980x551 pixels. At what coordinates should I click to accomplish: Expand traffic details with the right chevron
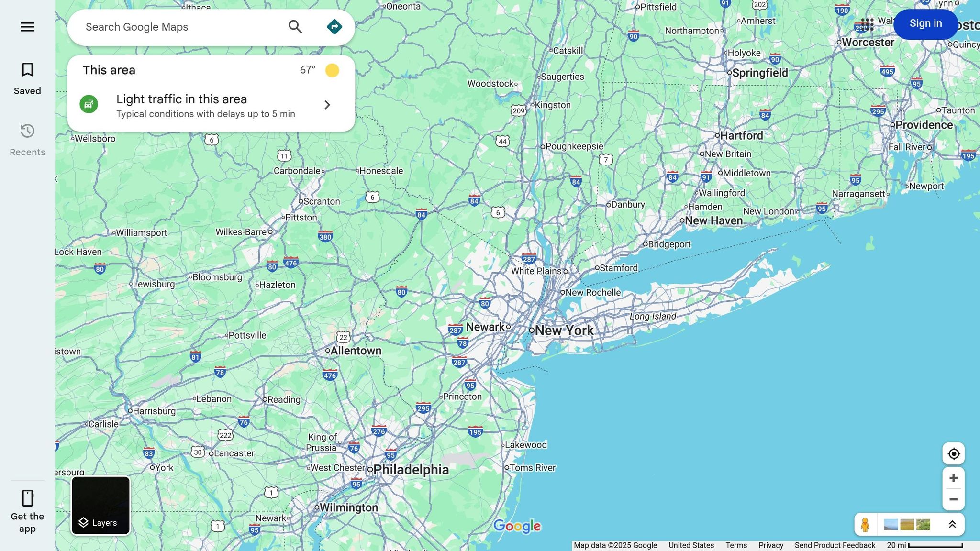click(x=327, y=105)
